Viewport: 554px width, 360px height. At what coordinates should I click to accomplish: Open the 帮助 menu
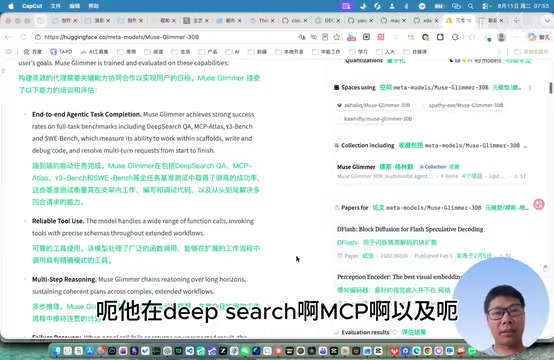click(x=94, y=6)
